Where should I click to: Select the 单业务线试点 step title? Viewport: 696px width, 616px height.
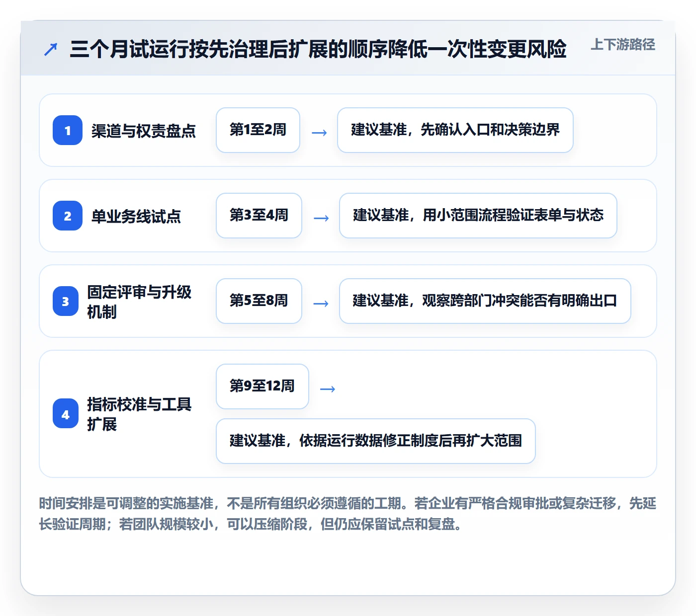(x=136, y=216)
